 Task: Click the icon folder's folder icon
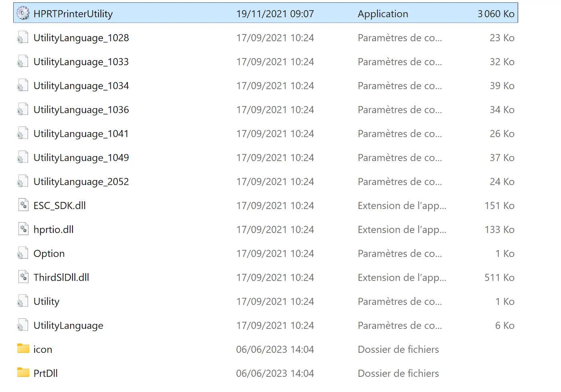pyautogui.click(x=23, y=348)
